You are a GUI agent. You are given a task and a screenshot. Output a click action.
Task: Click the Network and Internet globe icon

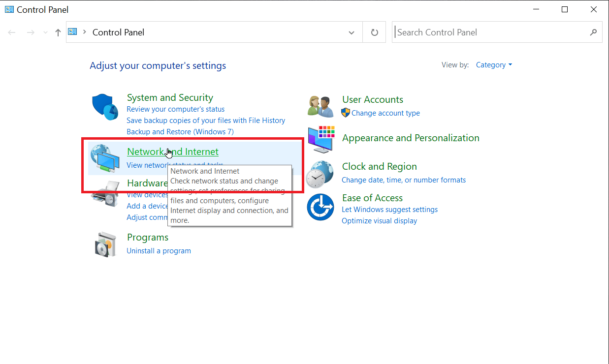pos(105,158)
